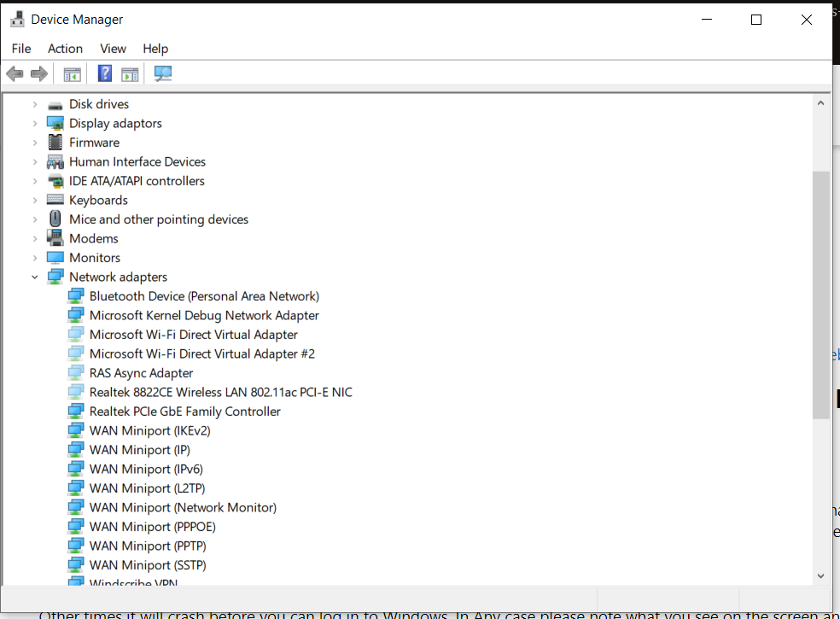
Task: Open the File menu
Action: 21,49
